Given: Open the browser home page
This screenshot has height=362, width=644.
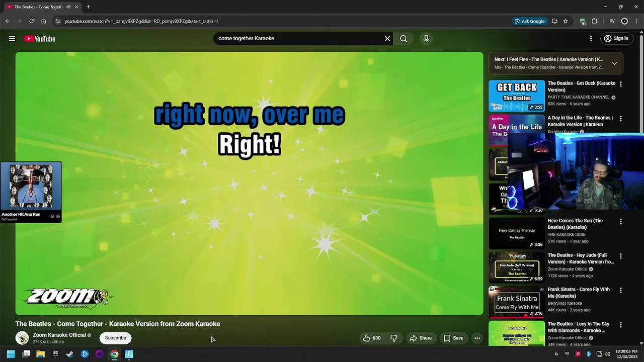Looking at the screenshot, I should [43, 21].
